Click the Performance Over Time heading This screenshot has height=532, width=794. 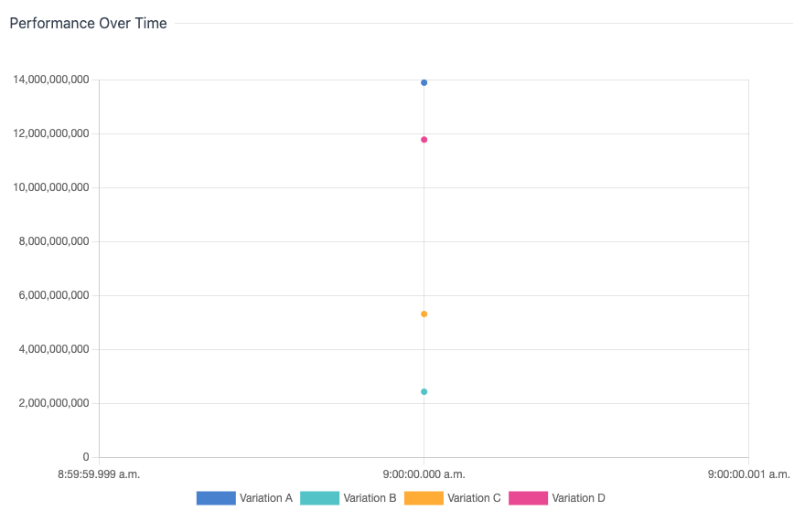click(88, 24)
